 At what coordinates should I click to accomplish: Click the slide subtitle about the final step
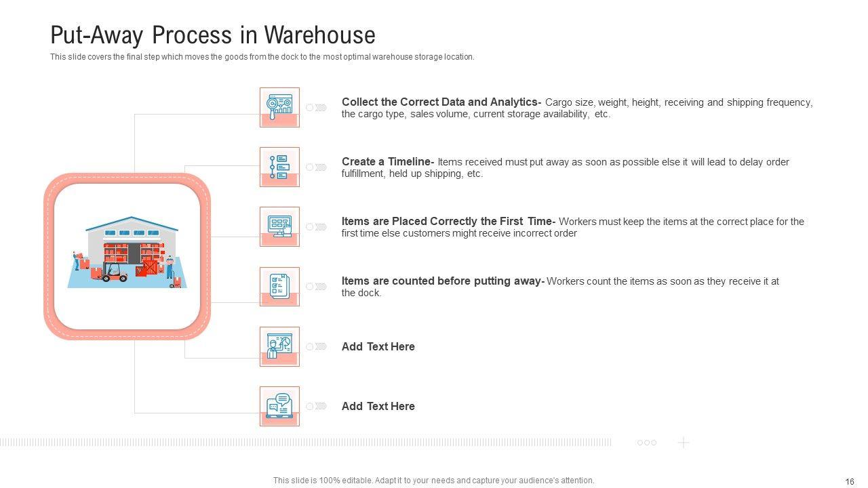pos(262,57)
